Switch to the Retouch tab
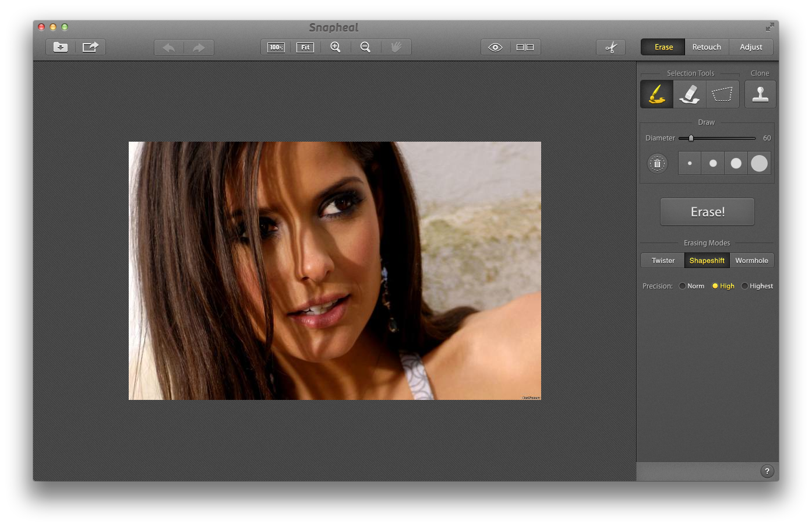812x527 pixels. (707, 47)
